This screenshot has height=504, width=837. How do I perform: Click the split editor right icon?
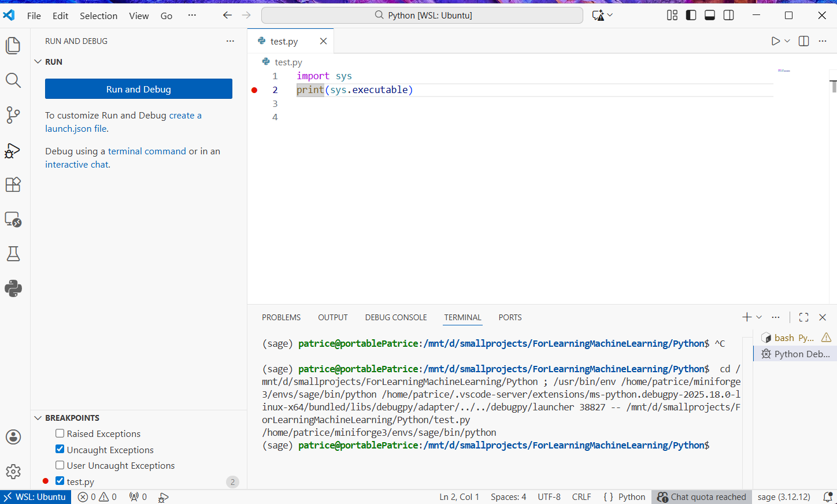point(803,41)
